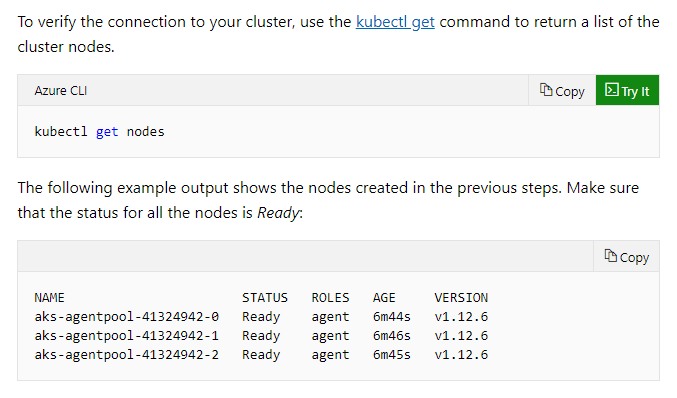Viewport: 677px width, 398px height.
Task: Click the VERSION column header in output
Action: [461, 298]
